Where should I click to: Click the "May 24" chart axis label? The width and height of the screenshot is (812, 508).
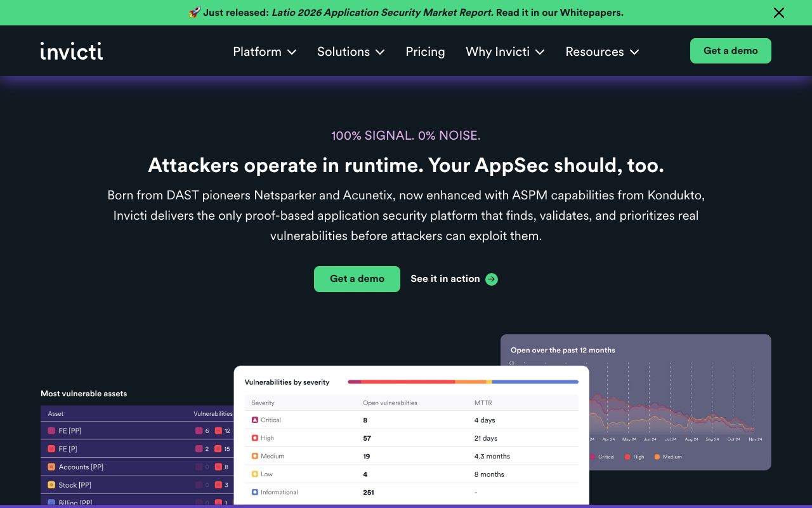click(x=629, y=439)
